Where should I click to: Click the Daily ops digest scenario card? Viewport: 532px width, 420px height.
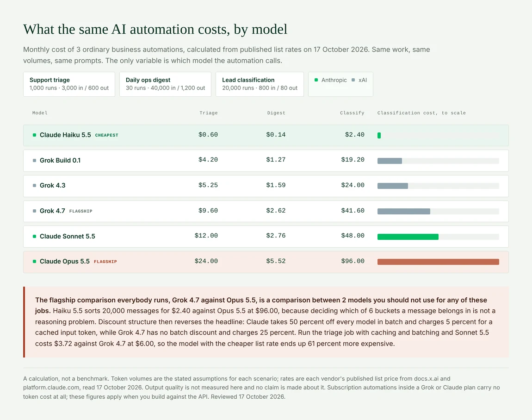pyautogui.click(x=165, y=84)
